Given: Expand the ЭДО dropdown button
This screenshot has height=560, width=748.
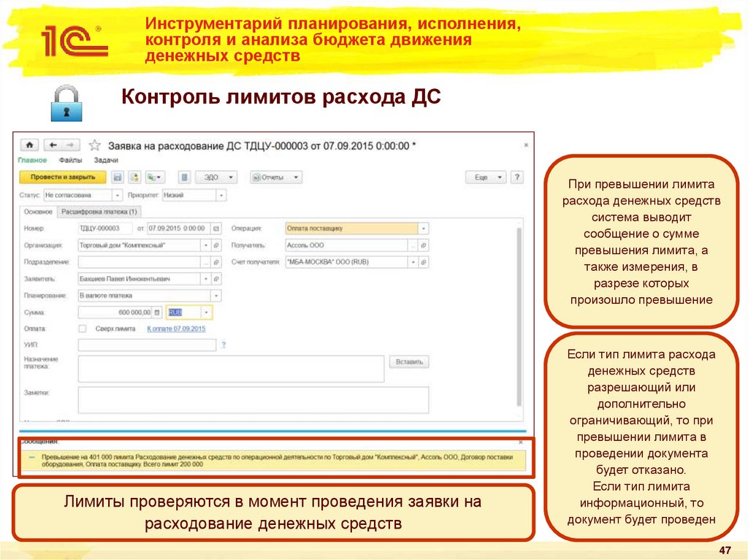Looking at the screenshot, I should click(x=217, y=177).
